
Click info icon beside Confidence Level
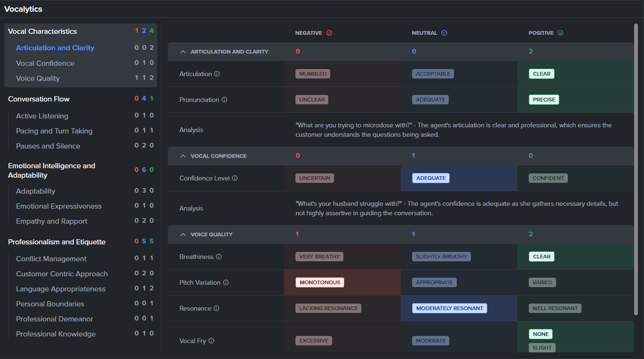[x=235, y=178]
